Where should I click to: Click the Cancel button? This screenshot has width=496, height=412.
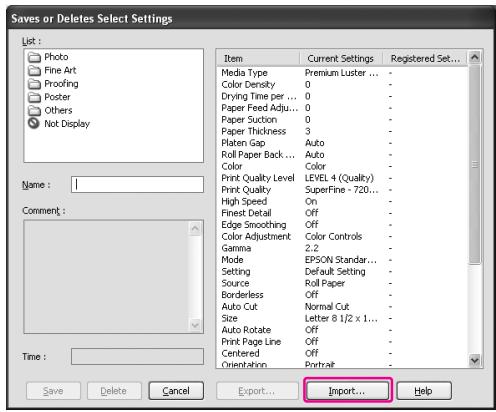(176, 390)
